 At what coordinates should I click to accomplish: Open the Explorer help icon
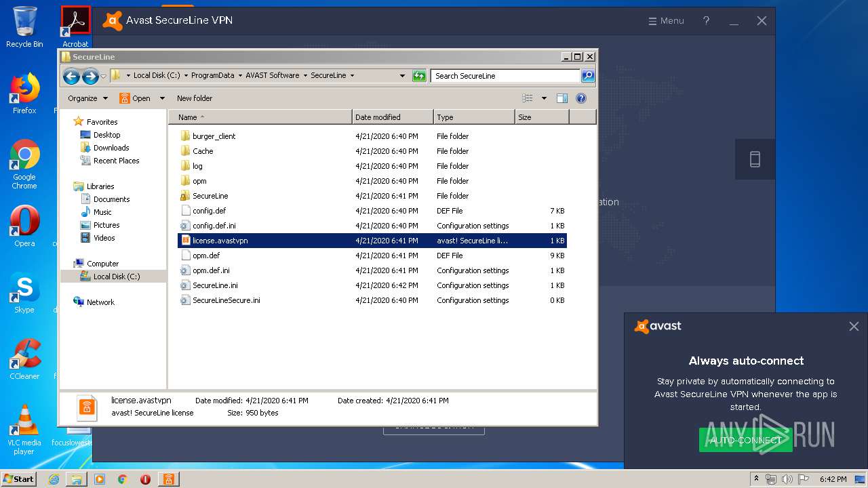coord(581,98)
